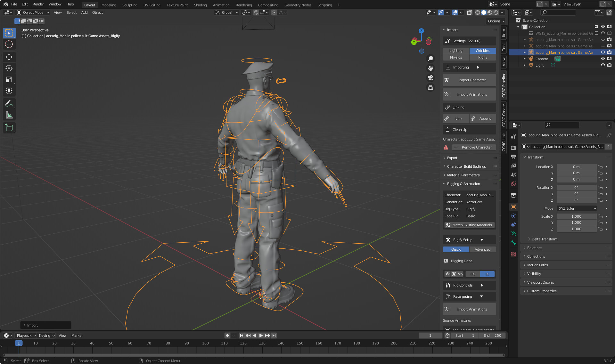Open the Global transform orientation dropdown
615x364 pixels.
click(227, 12)
